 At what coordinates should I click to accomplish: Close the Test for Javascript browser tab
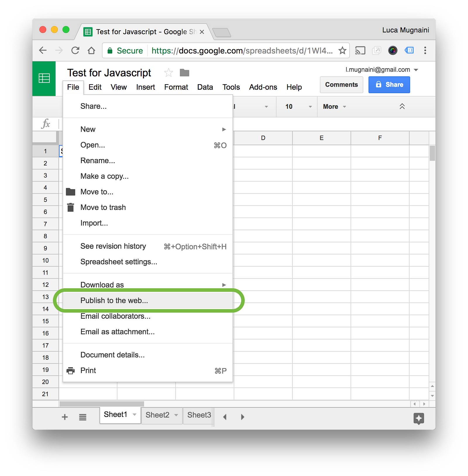202,32
